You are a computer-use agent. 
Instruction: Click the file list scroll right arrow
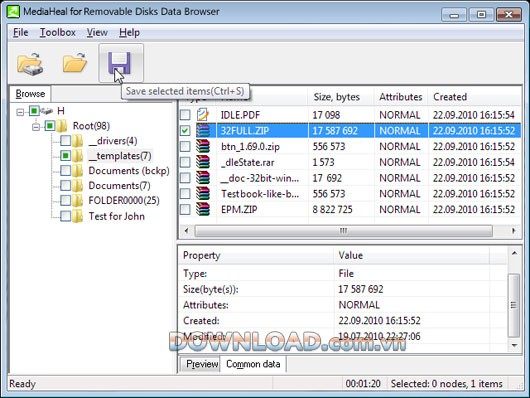tap(513, 231)
